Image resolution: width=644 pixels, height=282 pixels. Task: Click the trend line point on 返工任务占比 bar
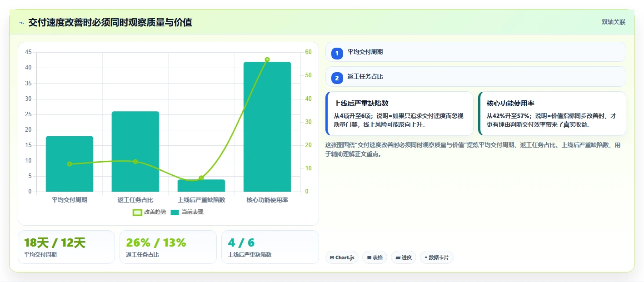tap(135, 162)
